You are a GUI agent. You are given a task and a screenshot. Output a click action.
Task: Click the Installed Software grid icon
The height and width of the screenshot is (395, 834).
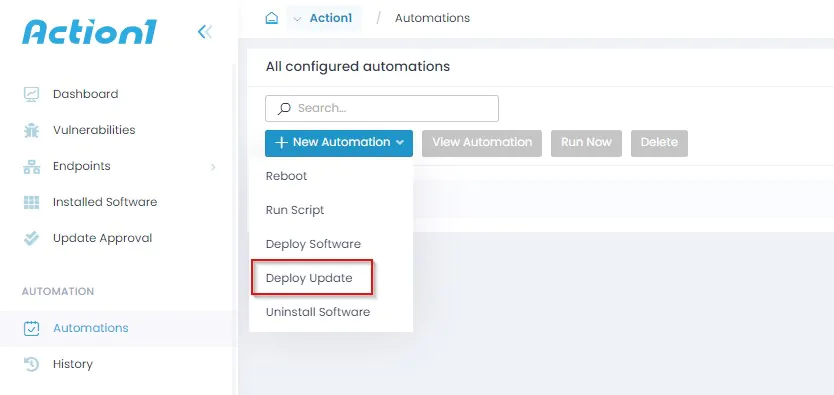click(31, 203)
